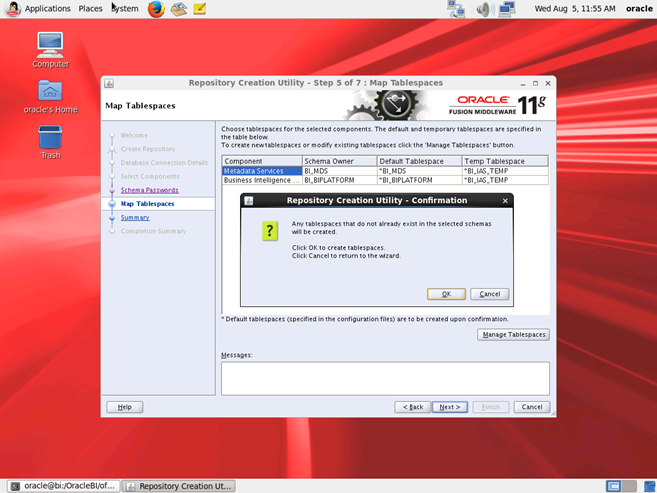Click inside the Messages text area

point(385,379)
